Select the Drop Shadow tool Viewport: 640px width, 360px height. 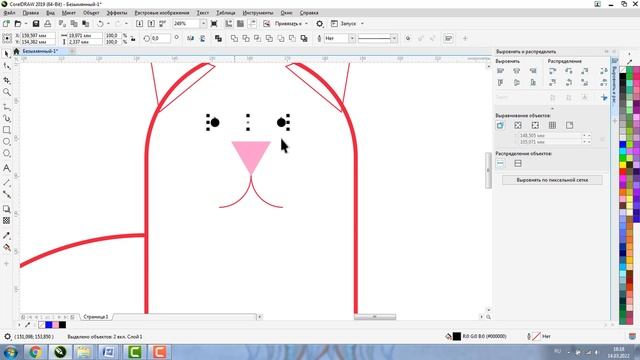(x=7, y=209)
